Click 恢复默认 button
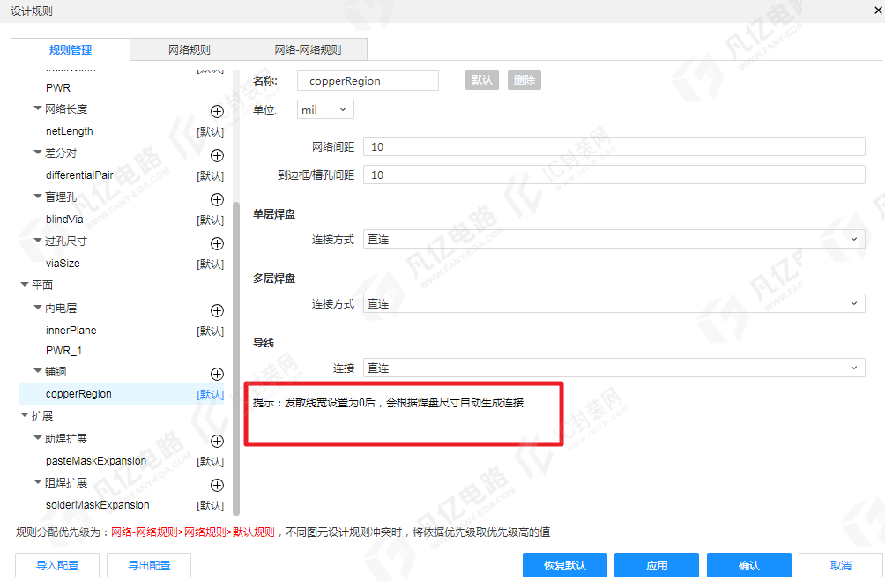The height and width of the screenshot is (588, 885). pos(565,565)
